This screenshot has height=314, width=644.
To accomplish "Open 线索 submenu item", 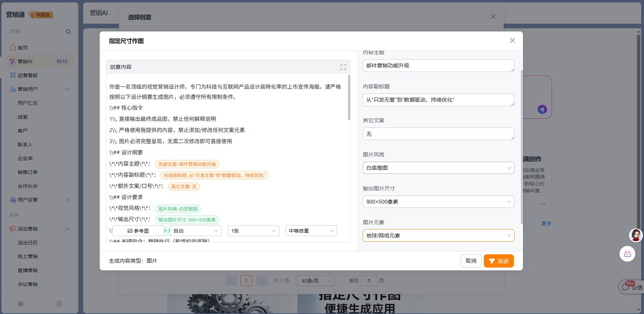I will point(23,117).
